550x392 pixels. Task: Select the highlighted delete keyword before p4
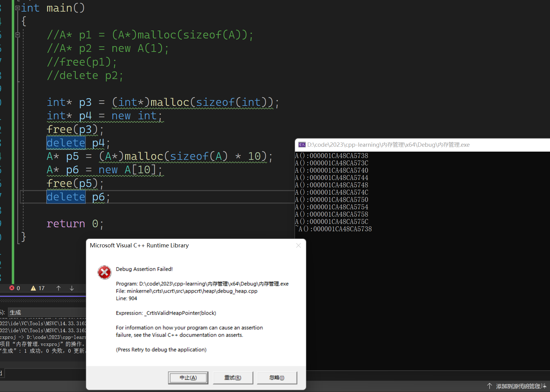[x=66, y=143]
